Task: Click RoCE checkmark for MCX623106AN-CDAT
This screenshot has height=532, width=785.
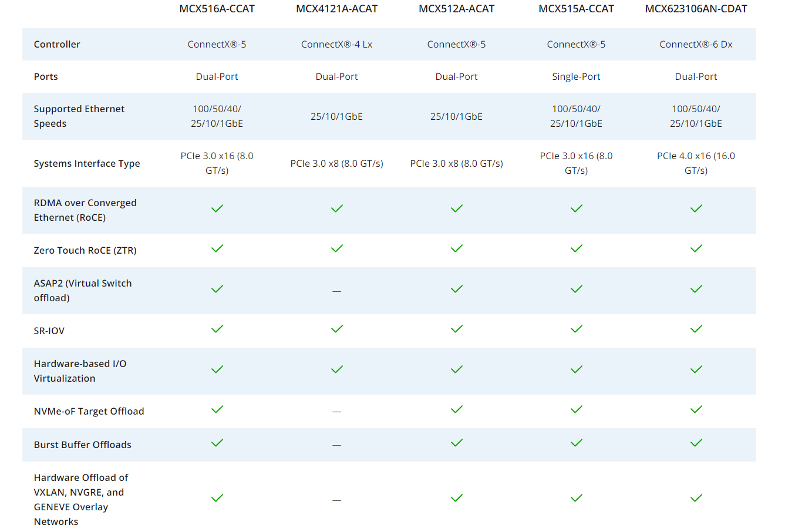Action: coord(696,208)
